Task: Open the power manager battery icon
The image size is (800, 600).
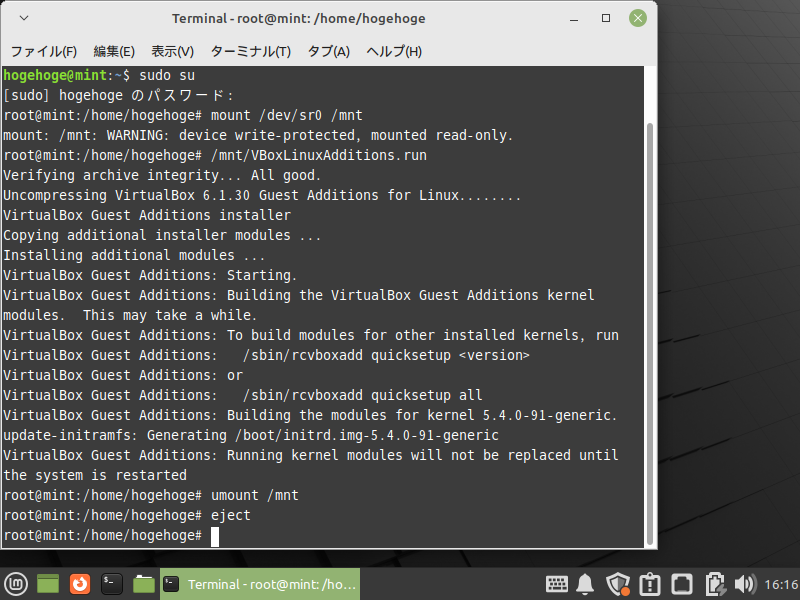Action: click(715, 584)
